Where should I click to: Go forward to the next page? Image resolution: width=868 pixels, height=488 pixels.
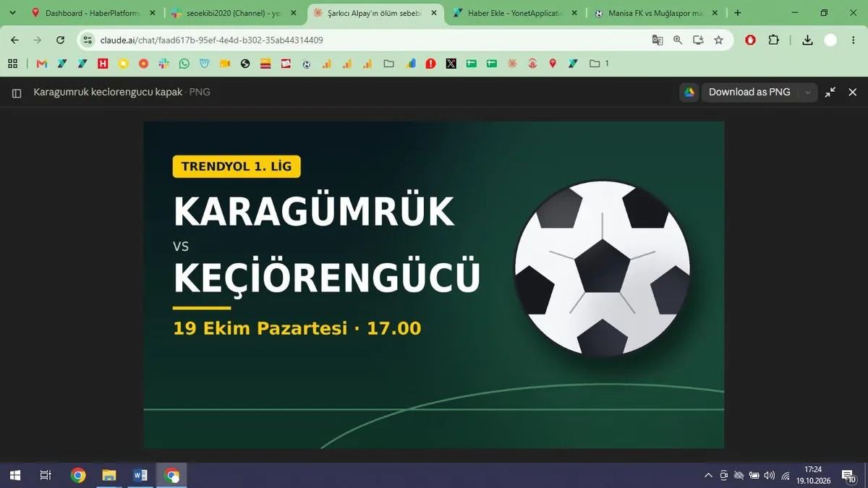tap(38, 40)
